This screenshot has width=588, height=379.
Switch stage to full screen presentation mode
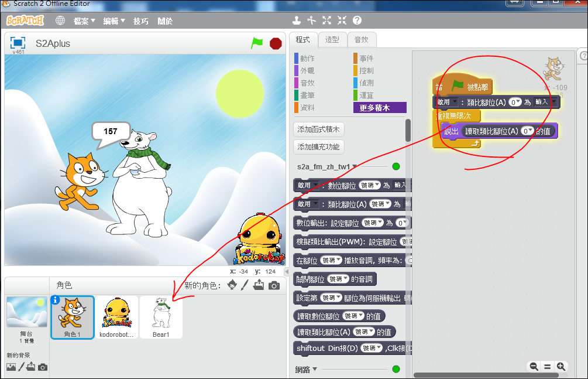pos(18,42)
